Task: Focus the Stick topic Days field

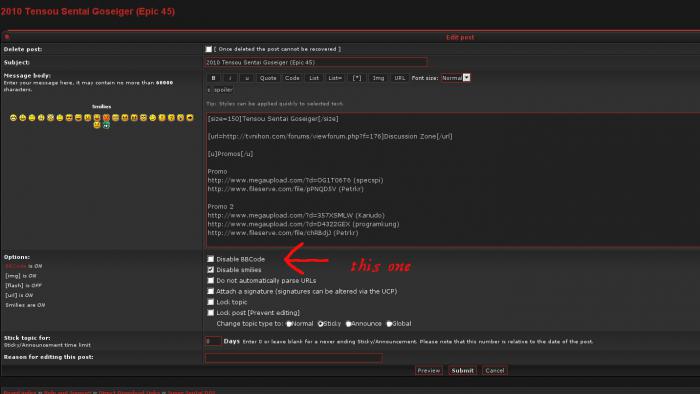Action: (x=213, y=341)
